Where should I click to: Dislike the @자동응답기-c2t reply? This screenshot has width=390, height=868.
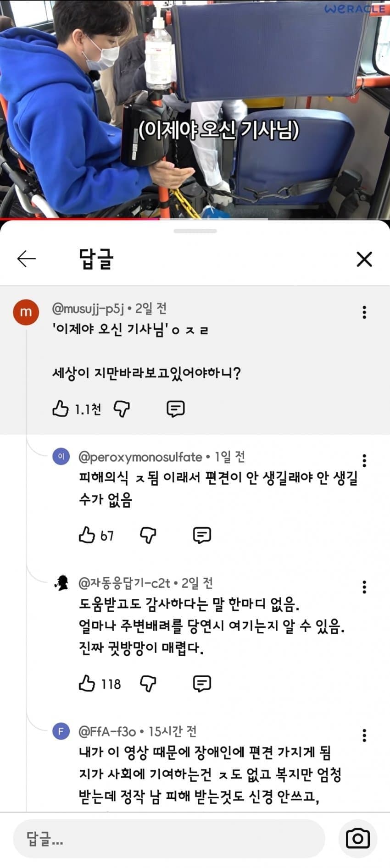148,684
